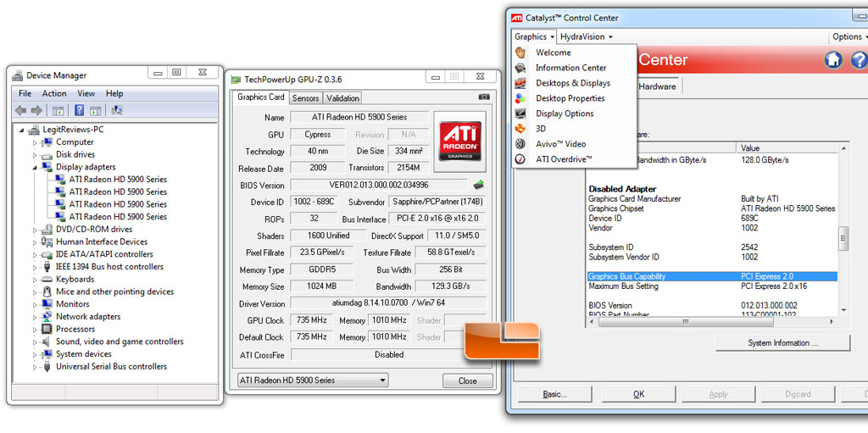Viewport: 868px width, 433px height.
Task: Expand the Human Interface Devices node
Action: point(34,242)
